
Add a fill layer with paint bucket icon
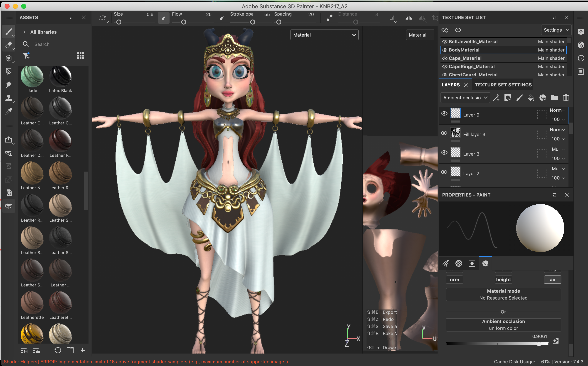531,98
